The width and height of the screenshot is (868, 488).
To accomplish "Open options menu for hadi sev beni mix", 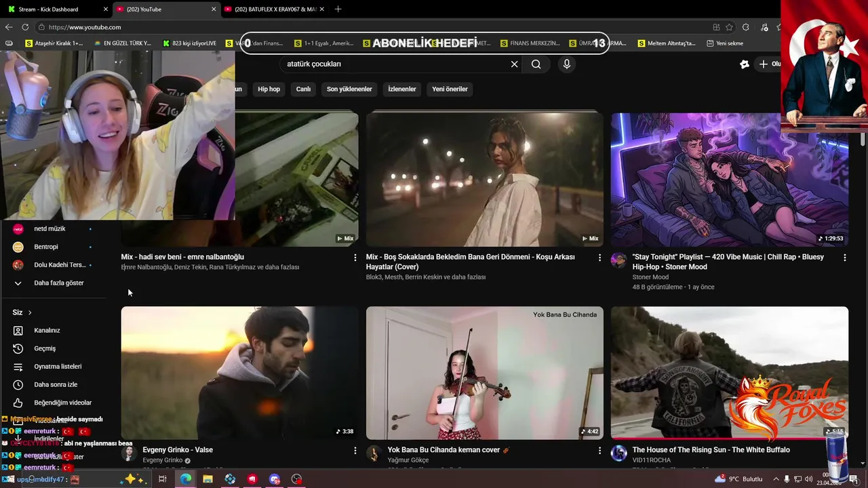I will click(355, 258).
